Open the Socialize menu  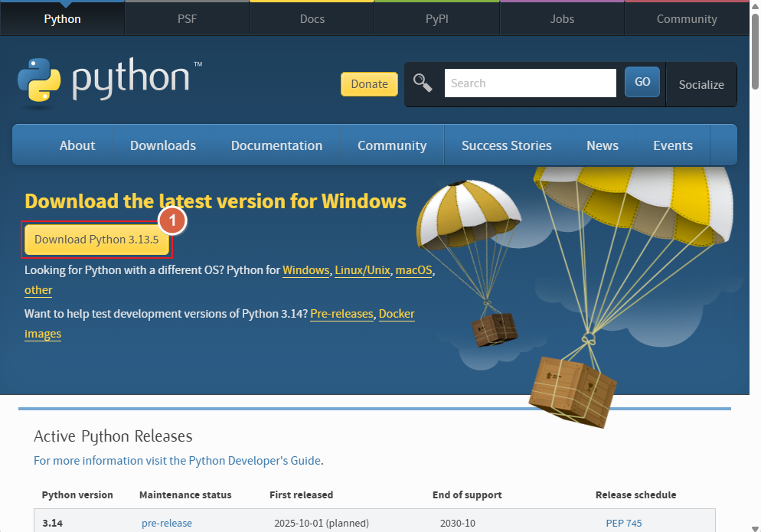tap(701, 84)
